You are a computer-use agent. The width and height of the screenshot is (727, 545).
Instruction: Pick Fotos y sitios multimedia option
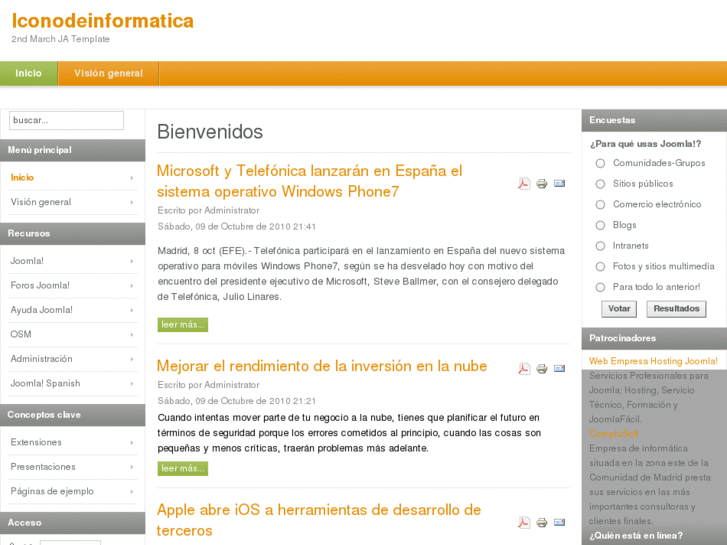tap(600, 267)
